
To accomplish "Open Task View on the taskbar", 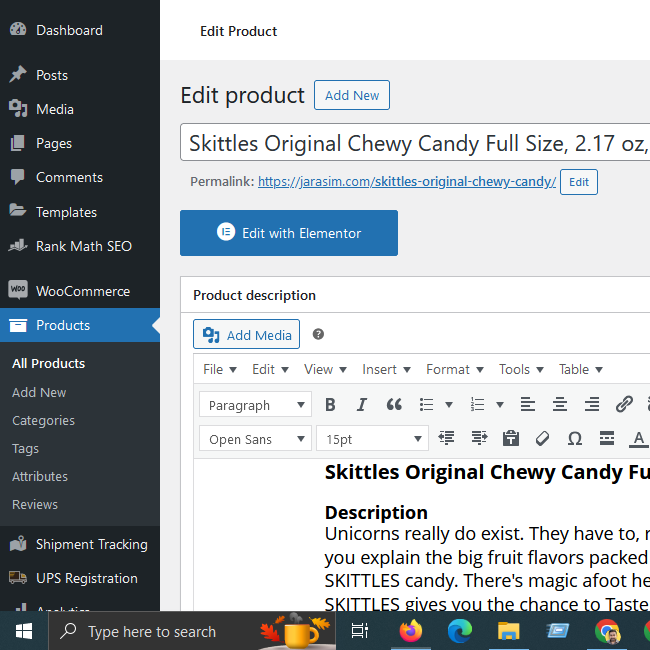I will coord(359,631).
